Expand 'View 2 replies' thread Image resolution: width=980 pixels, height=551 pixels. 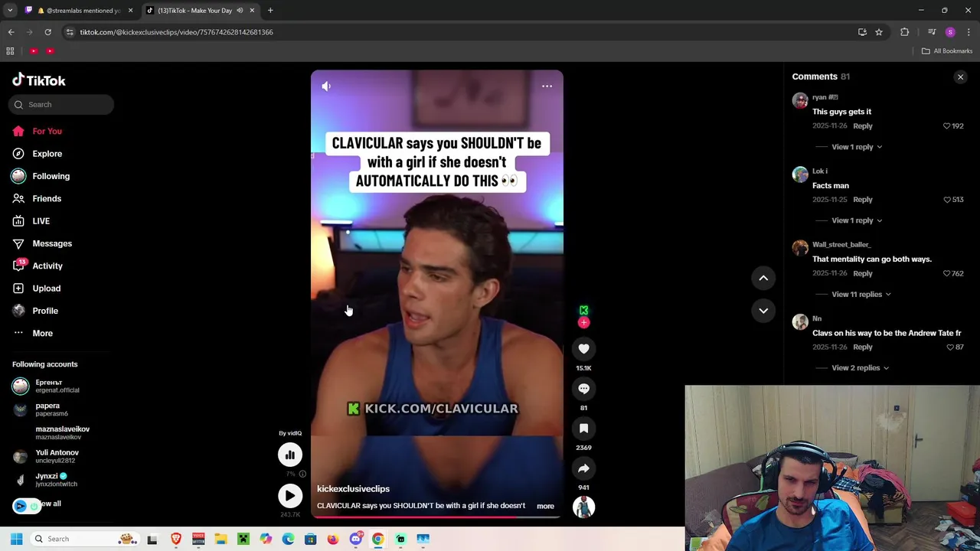pyautogui.click(x=860, y=368)
